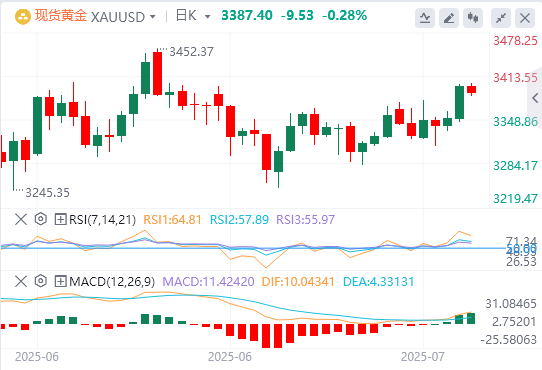This screenshot has height=370, width=542.
Task: Switch chart type via candlestick icon
Action: (473, 18)
